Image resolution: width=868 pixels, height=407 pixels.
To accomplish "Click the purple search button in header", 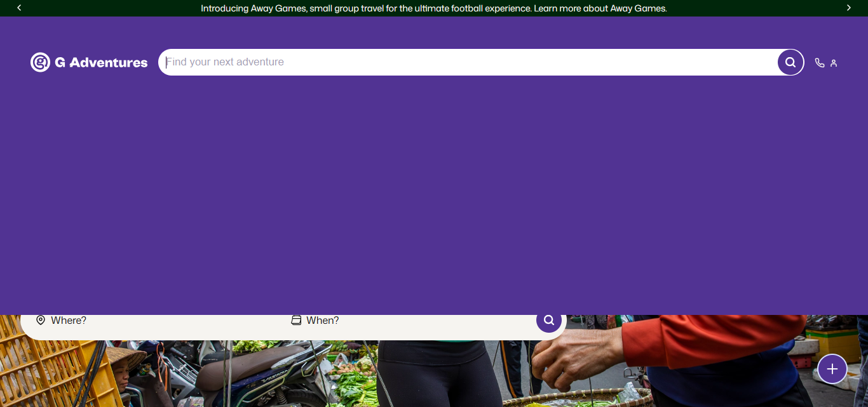I will 790,62.
